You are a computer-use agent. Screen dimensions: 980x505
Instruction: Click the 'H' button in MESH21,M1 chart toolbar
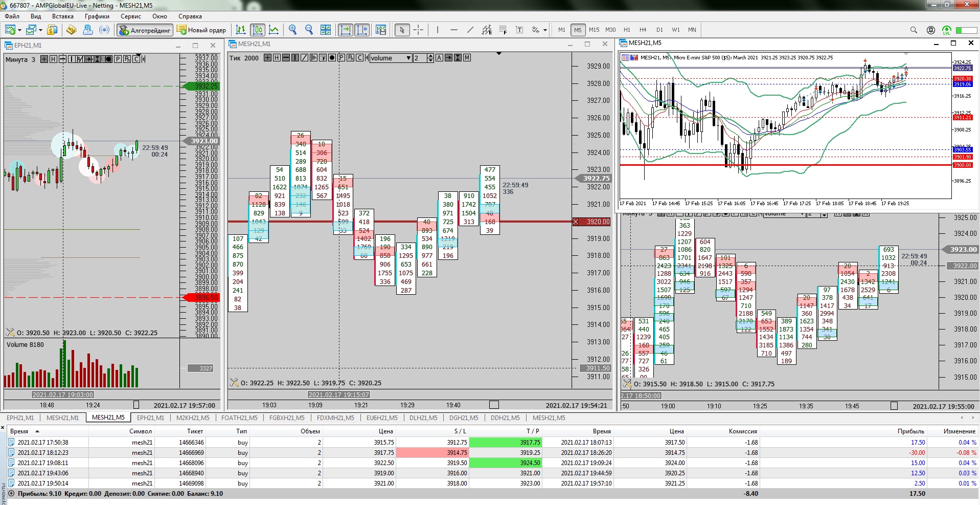(277, 58)
